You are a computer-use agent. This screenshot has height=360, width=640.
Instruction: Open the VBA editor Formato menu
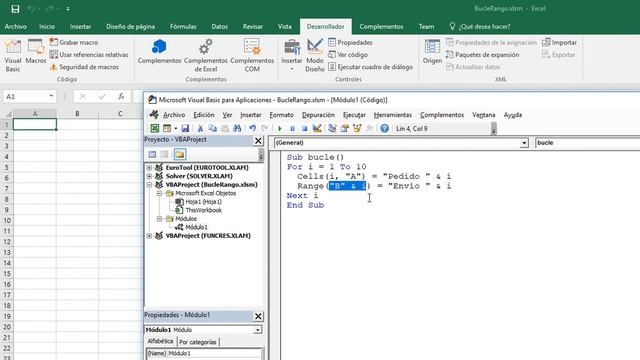click(x=281, y=115)
